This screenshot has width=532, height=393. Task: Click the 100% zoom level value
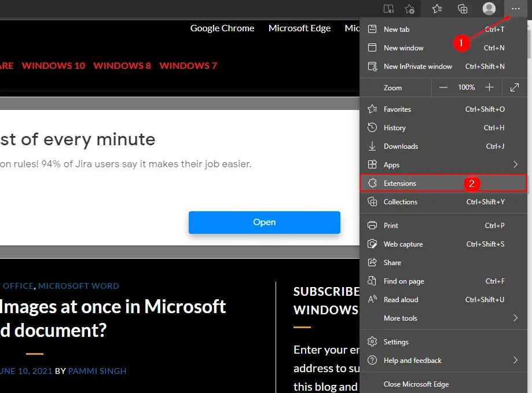pos(467,87)
